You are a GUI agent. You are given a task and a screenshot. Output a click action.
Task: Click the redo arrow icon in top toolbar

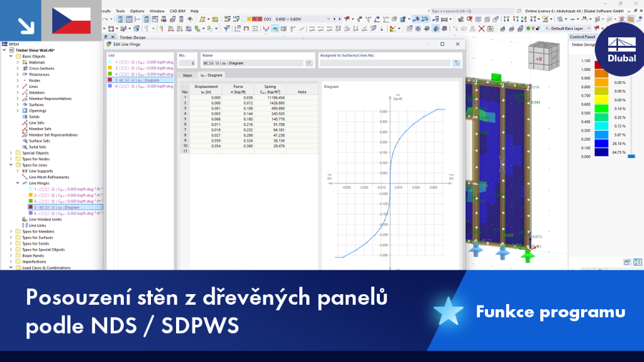106,19
